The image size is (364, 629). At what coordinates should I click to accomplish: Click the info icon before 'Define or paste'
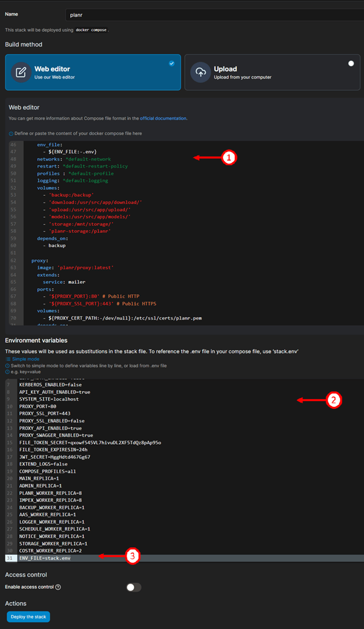pos(11,134)
